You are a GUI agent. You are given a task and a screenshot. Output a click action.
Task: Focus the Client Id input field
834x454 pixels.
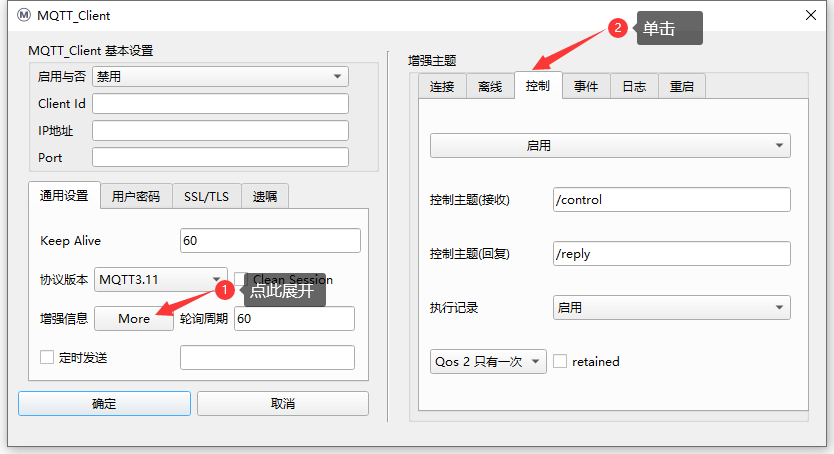coord(220,104)
